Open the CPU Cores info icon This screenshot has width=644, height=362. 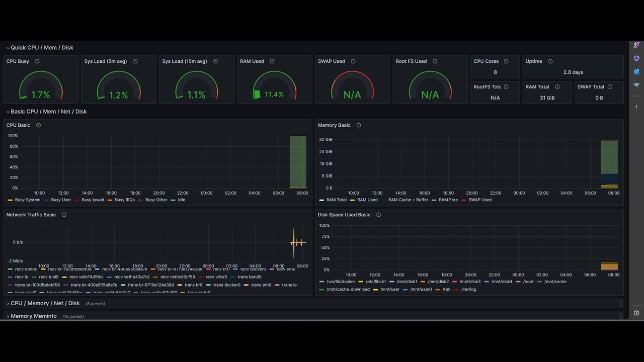(506, 61)
